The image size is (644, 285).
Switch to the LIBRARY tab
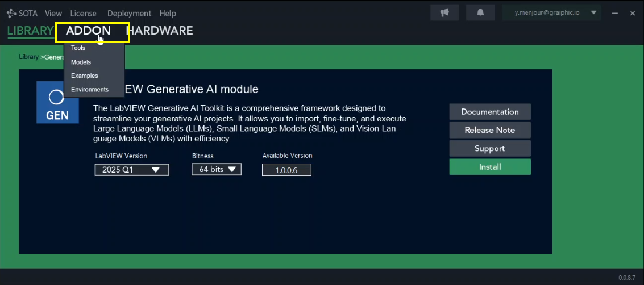[x=30, y=31]
